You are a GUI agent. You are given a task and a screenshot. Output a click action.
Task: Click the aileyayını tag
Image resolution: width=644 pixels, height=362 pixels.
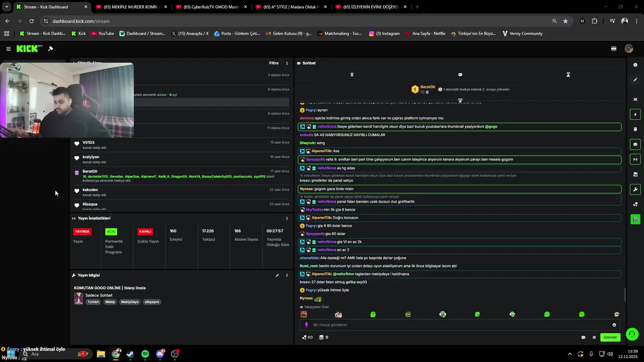tap(152, 302)
